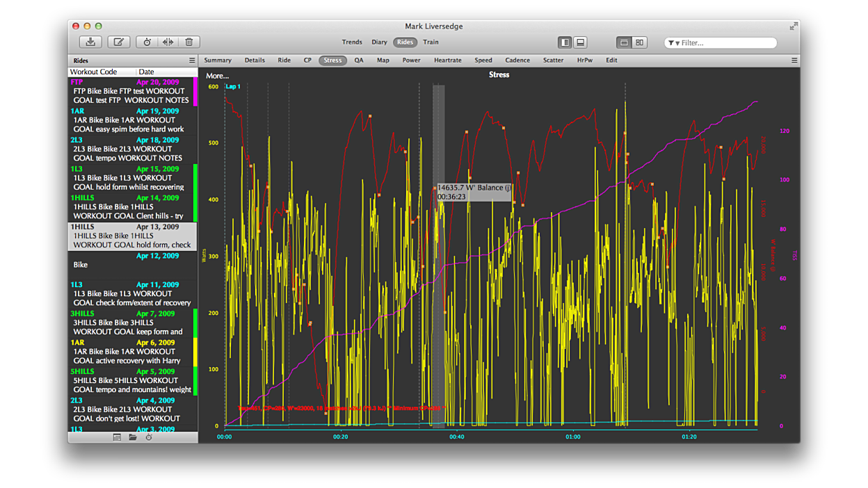
Task: Click the stopwatch find intervals icon
Action: point(147,42)
